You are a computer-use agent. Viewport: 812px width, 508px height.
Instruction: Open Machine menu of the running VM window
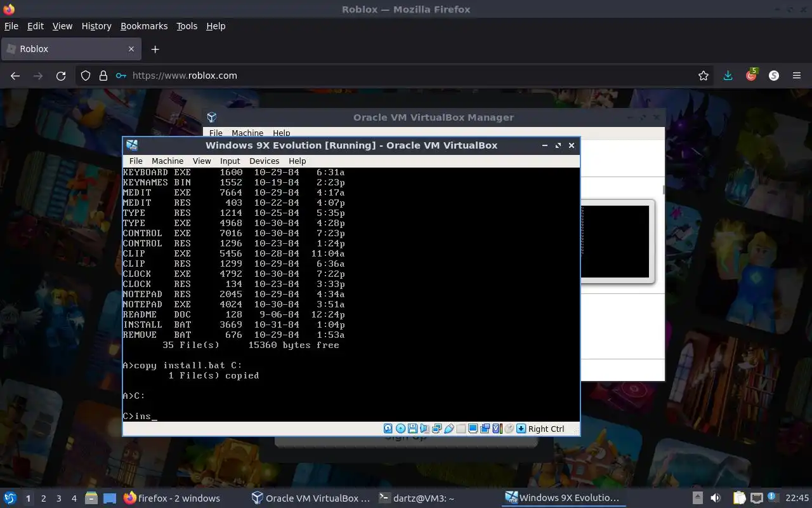[167, 161]
